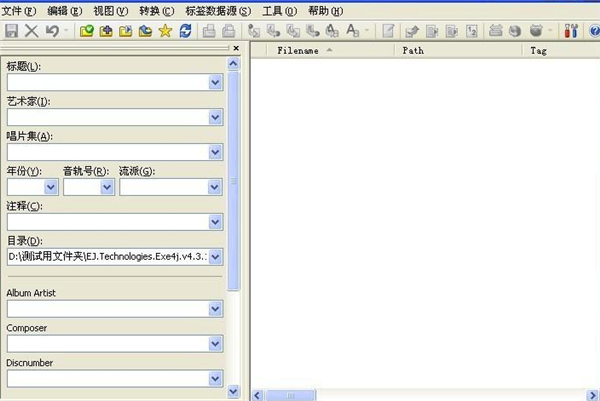This screenshot has width=600, height=401.
Task: Click the Undo arrow toolbar icon
Action: (50, 31)
